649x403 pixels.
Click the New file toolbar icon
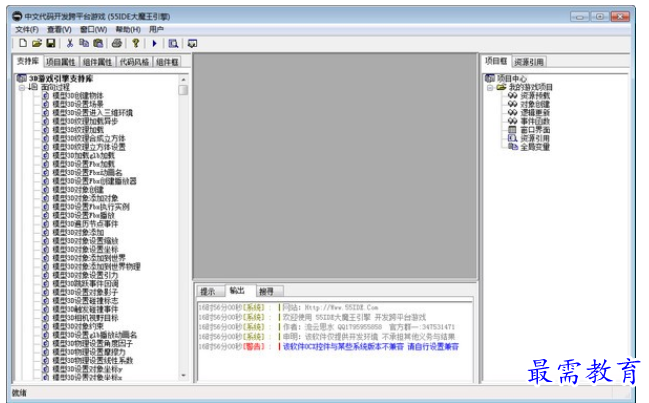pyautogui.click(x=23, y=43)
